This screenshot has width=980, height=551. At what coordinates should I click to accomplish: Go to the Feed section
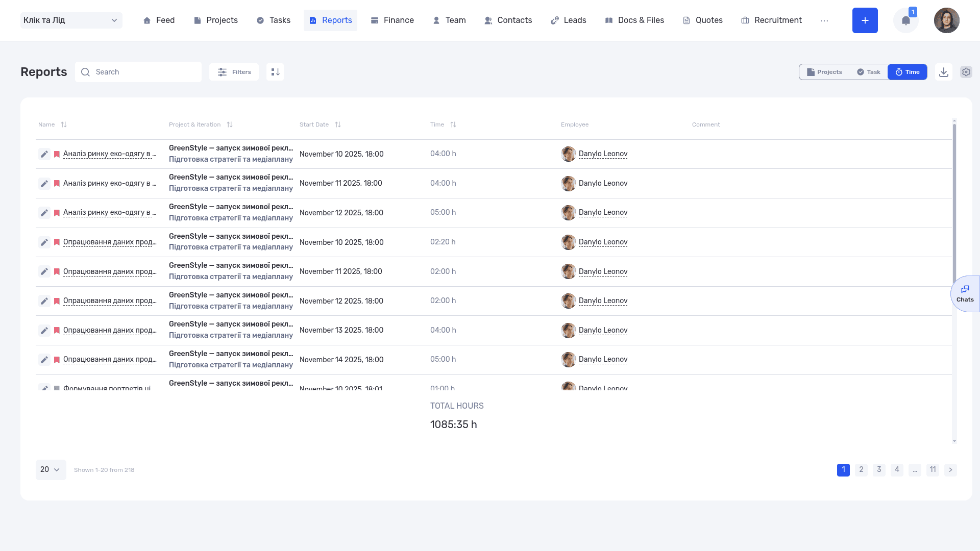pos(159,20)
